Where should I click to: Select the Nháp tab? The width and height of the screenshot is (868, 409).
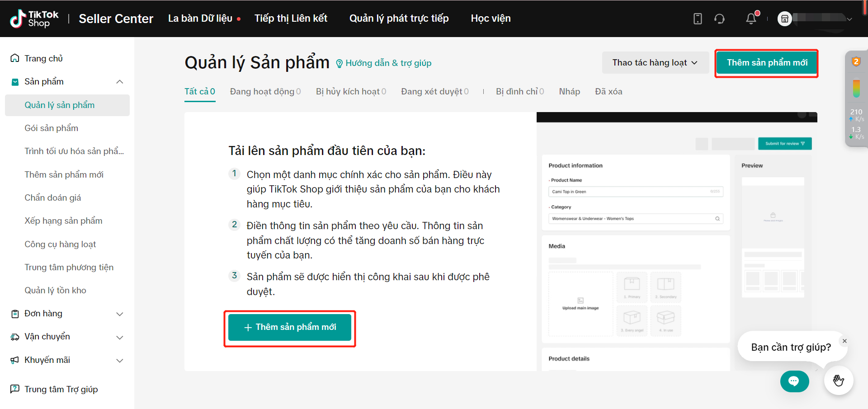click(569, 91)
